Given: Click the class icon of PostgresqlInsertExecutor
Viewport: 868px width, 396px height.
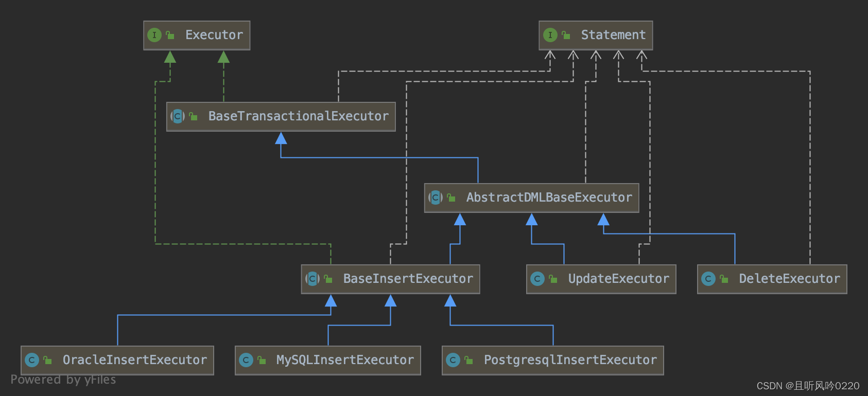Looking at the screenshot, I should [453, 360].
